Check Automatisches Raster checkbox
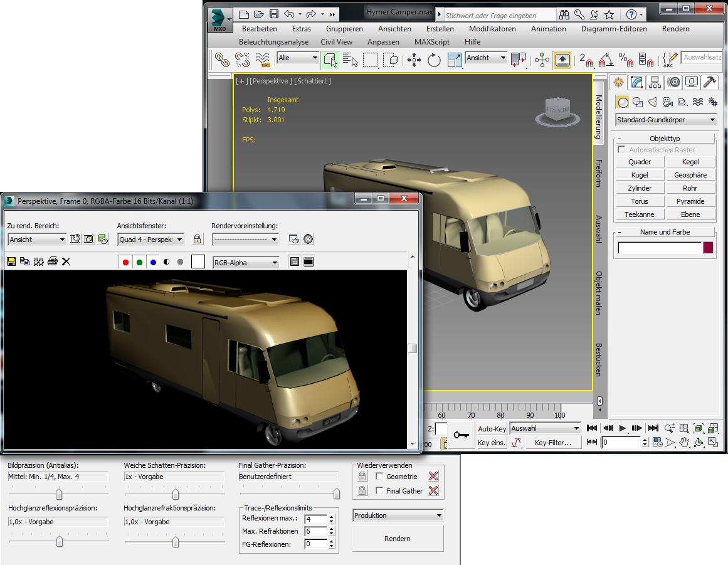 click(x=621, y=149)
